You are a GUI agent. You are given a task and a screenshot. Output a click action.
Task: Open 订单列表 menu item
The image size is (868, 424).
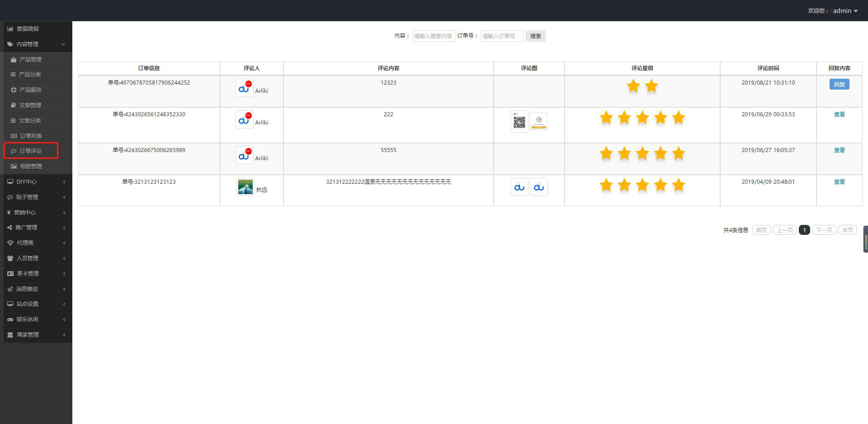pos(36,136)
